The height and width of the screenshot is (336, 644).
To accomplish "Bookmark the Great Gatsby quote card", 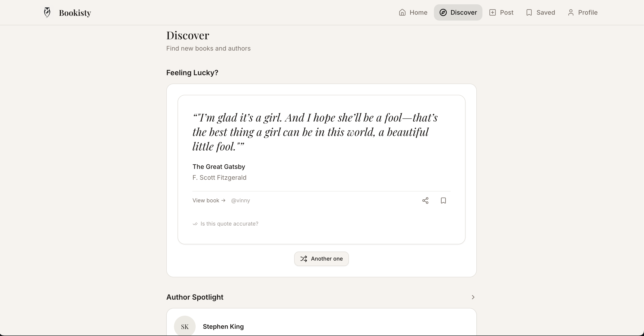I will [x=443, y=200].
